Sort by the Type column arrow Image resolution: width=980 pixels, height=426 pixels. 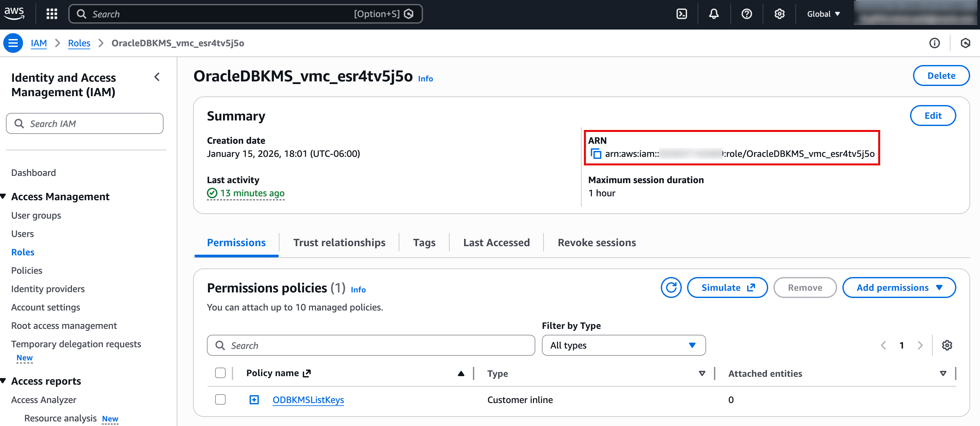click(x=702, y=373)
